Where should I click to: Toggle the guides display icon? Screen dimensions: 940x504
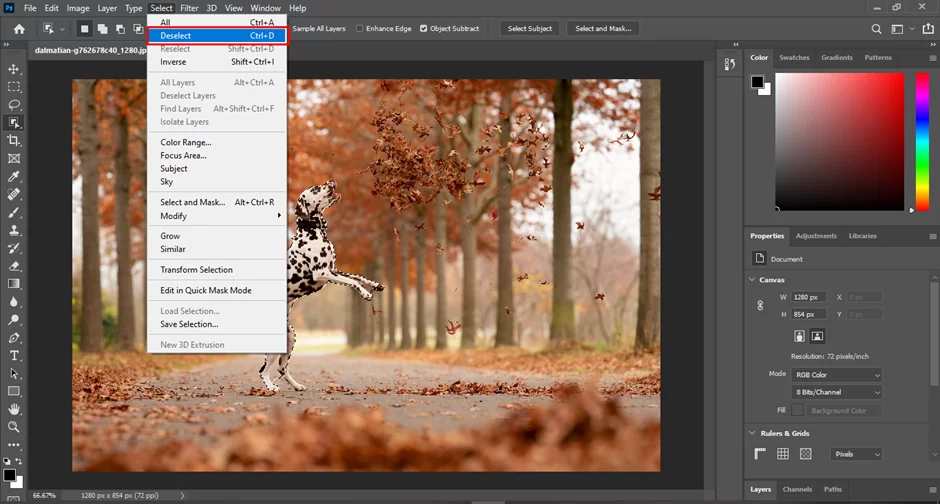806,454
